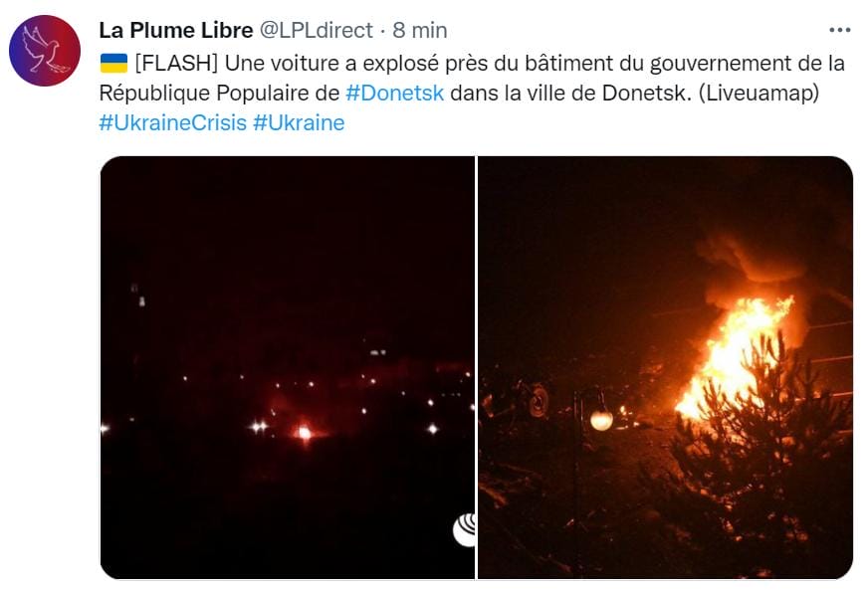Open the right burning car photo
This screenshot has height=593, width=868.
coord(665,368)
